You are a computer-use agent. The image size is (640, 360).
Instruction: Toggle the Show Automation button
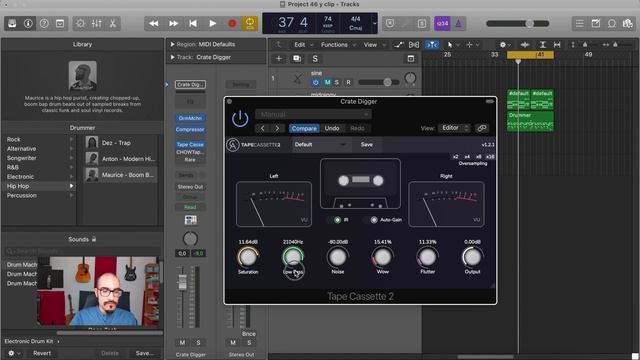[x=399, y=44]
